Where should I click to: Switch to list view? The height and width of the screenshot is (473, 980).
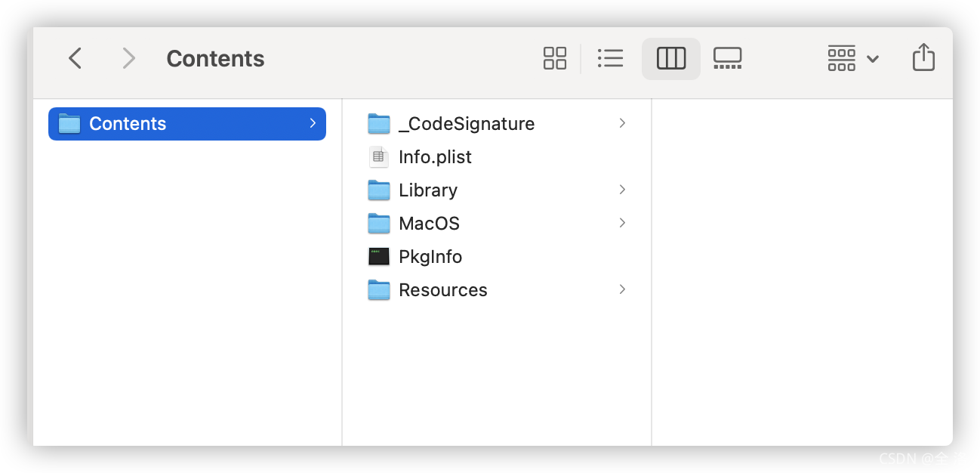point(610,58)
